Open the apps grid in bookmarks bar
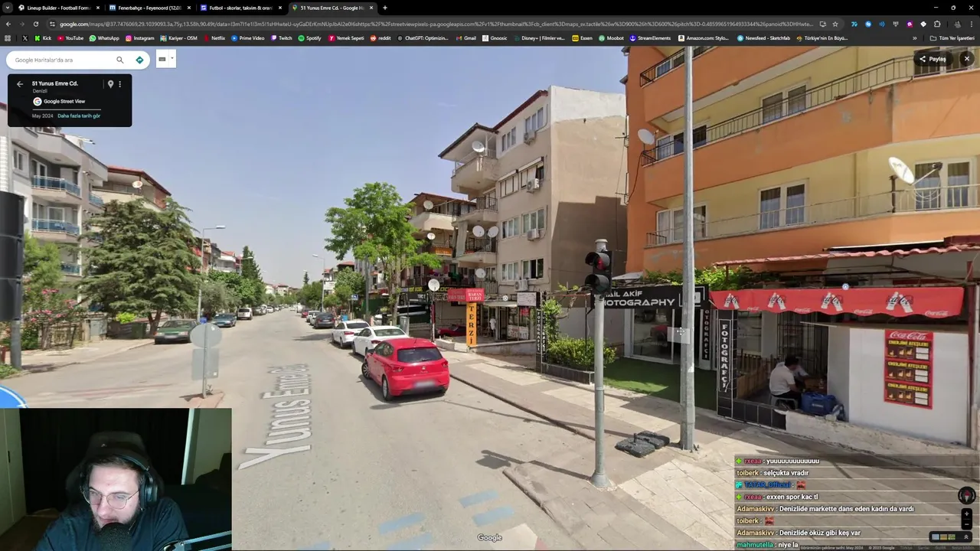The width and height of the screenshot is (980, 551). click(8, 37)
